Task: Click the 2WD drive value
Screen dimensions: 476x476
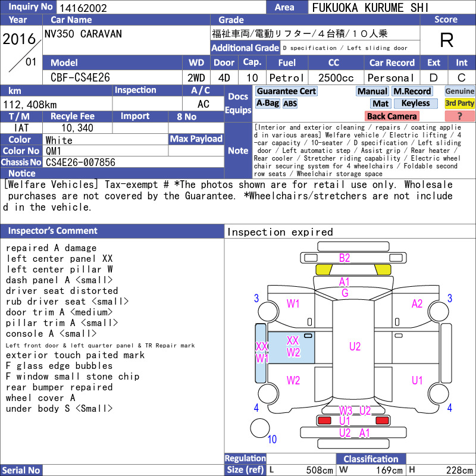Action: click(x=196, y=78)
